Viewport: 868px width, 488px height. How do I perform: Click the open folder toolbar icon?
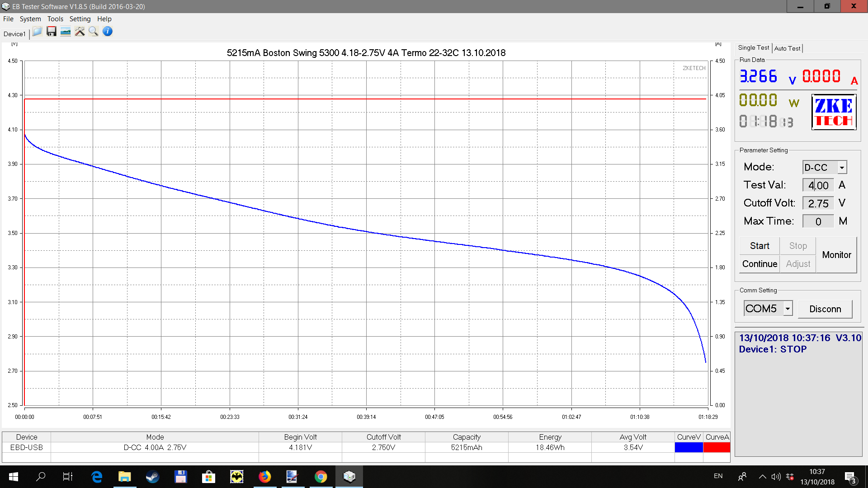[38, 31]
